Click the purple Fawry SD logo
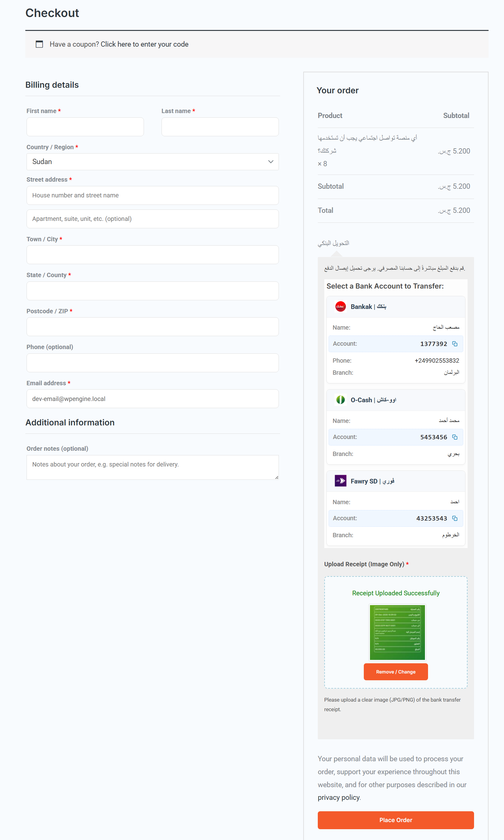 [x=341, y=481]
